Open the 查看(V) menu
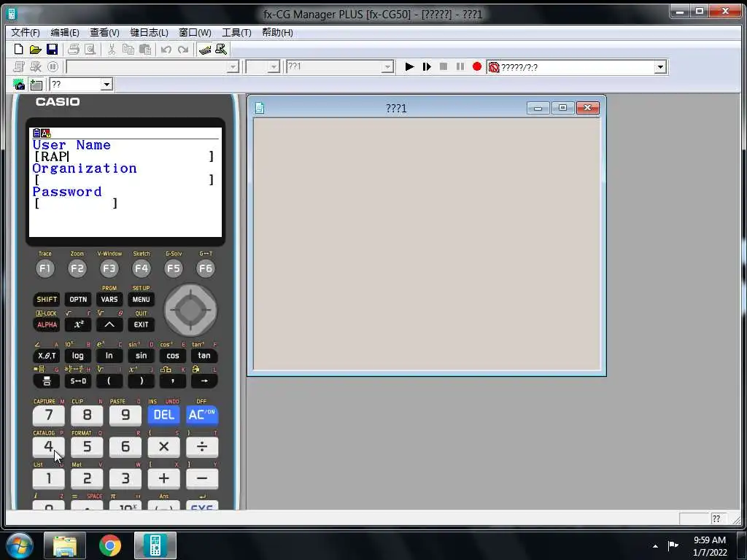The width and height of the screenshot is (747, 560). tap(105, 32)
